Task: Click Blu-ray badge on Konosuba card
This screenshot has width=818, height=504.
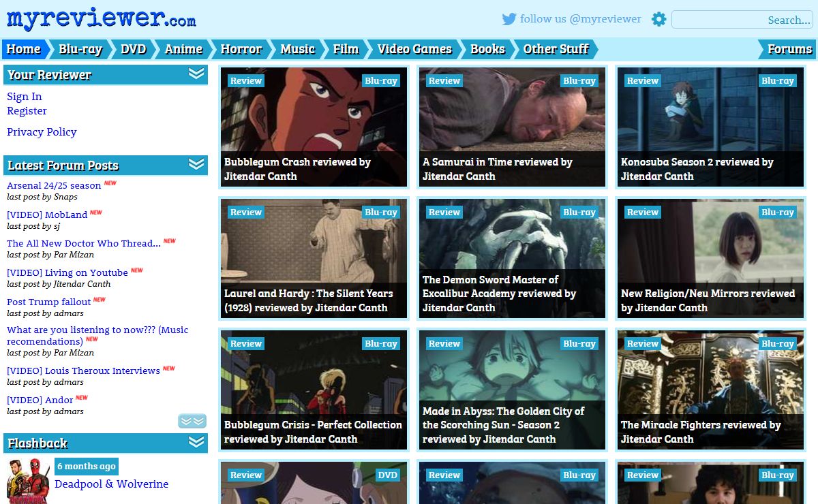Action: (778, 80)
